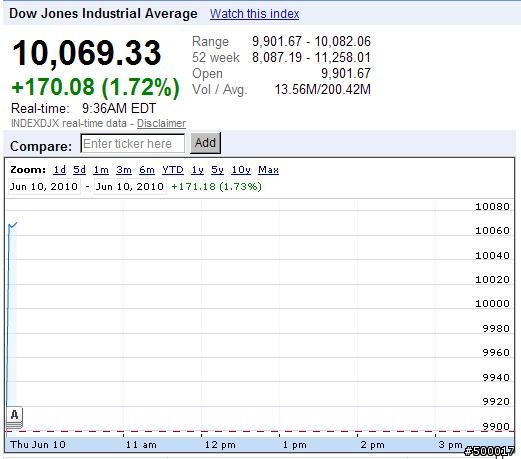Edit the chart end date field
Image resolution: width=521 pixels, height=459 pixels.
coord(130,186)
